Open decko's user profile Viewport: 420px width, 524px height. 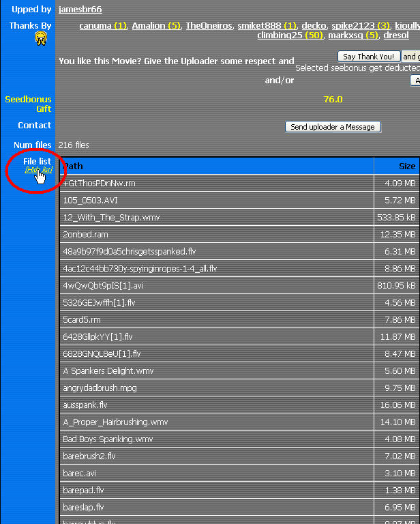coord(314,26)
